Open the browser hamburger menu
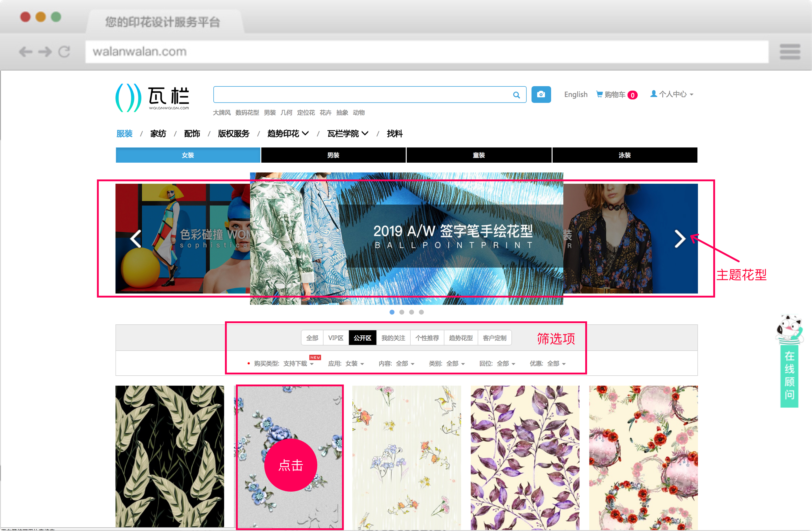This screenshot has width=812, height=531. [x=789, y=52]
